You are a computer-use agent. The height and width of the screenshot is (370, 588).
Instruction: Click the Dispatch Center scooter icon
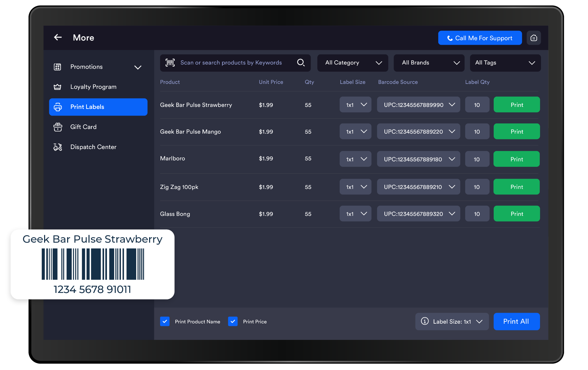58,147
